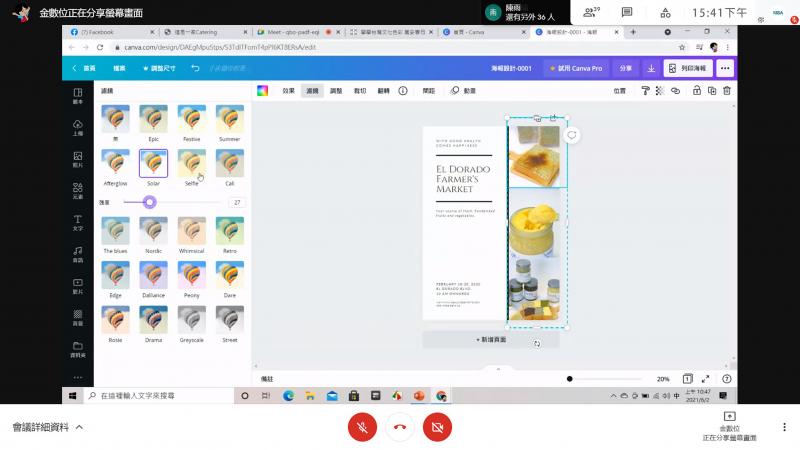
Task: Open the upload panel in left sidebar
Action: click(77, 125)
